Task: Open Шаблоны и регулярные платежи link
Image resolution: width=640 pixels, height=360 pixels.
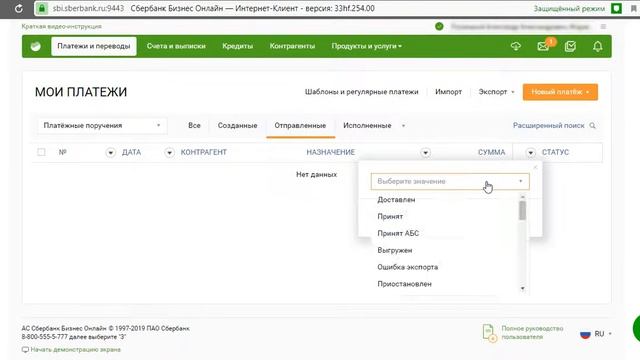Action: click(362, 92)
